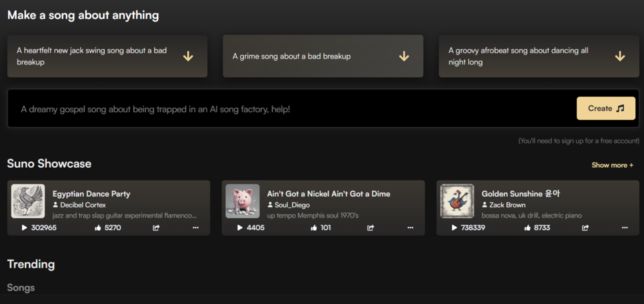Like the Egyptian Dance Party song
Image resolution: width=644 pixels, height=304 pixels.
pos(98,227)
